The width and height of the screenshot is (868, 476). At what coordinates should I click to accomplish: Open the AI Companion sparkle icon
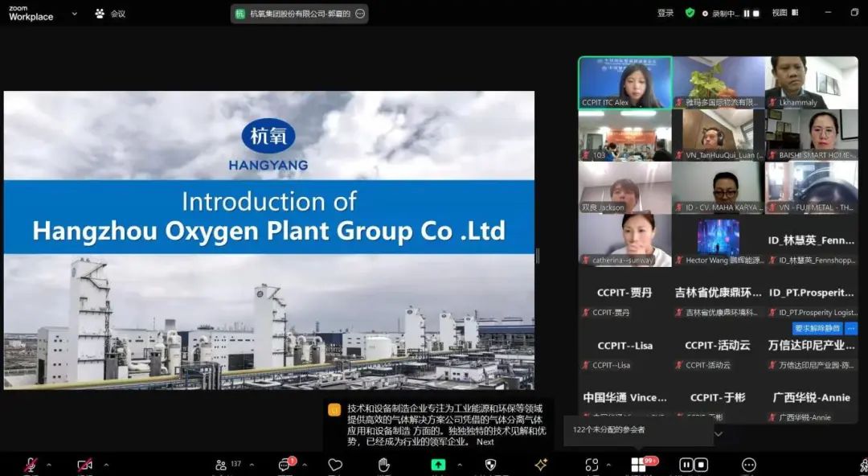pos(541,465)
